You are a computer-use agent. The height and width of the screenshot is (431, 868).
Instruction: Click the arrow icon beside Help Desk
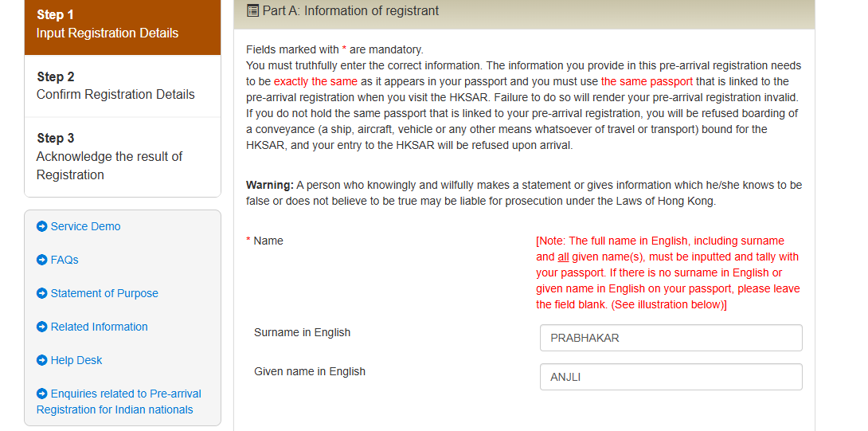[x=41, y=360]
